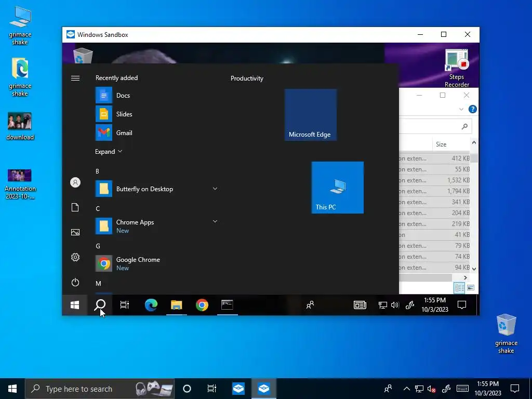Click the Sandbox taskbar search icon
The height and width of the screenshot is (399, 532).
point(100,305)
